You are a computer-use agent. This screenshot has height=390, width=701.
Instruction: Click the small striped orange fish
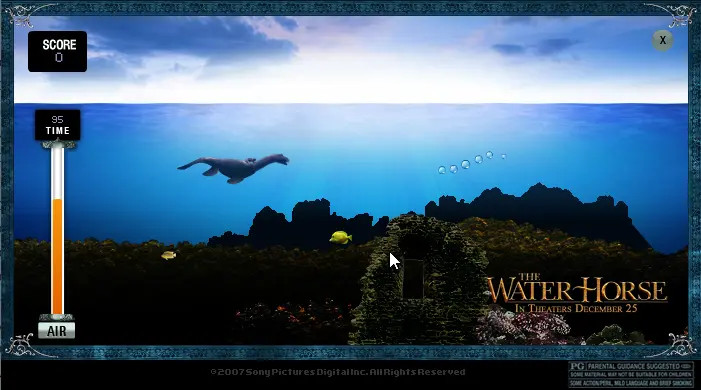(169, 255)
